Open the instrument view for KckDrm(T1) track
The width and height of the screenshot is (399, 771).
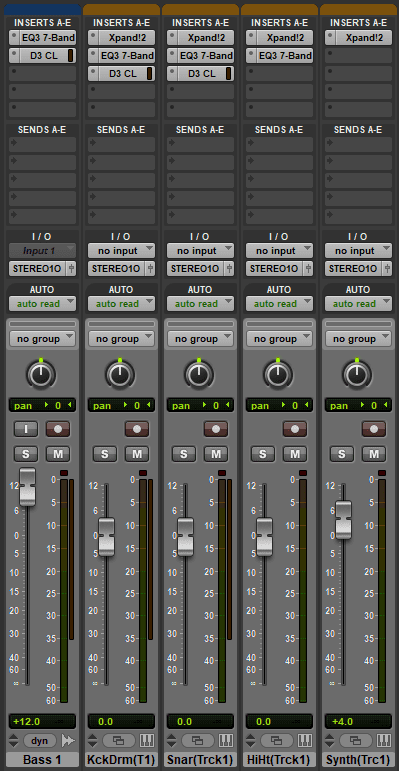click(147, 740)
